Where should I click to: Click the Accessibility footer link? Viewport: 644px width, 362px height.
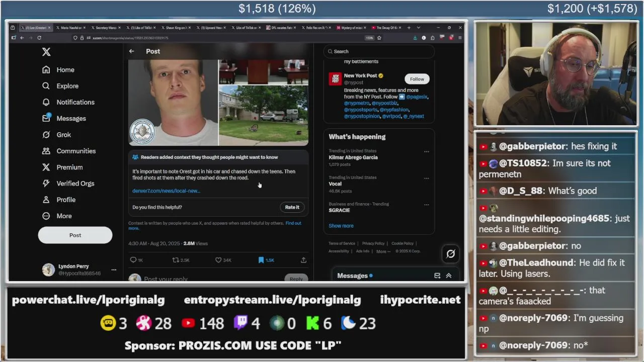point(339,251)
